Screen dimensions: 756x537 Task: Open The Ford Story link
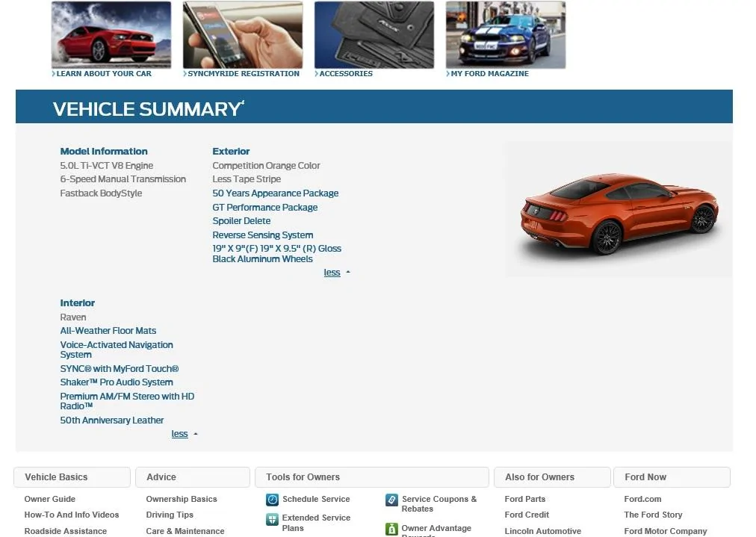pos(654,515)
